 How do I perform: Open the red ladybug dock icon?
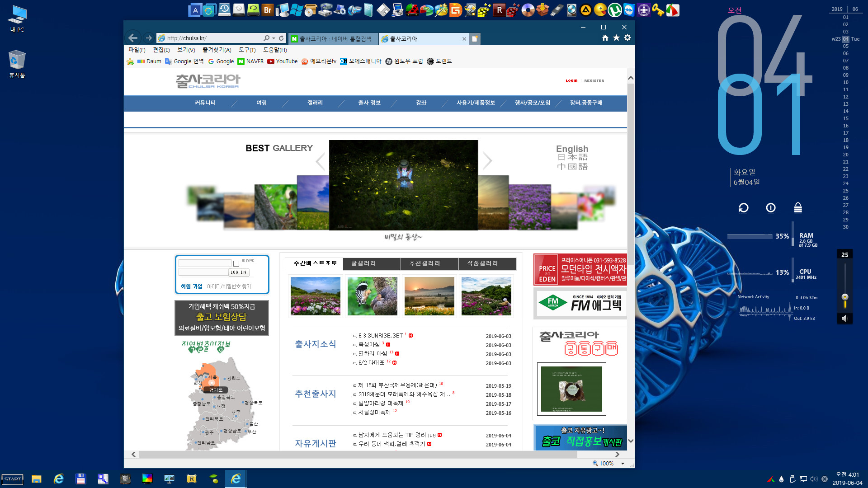(x=412, y=10)
